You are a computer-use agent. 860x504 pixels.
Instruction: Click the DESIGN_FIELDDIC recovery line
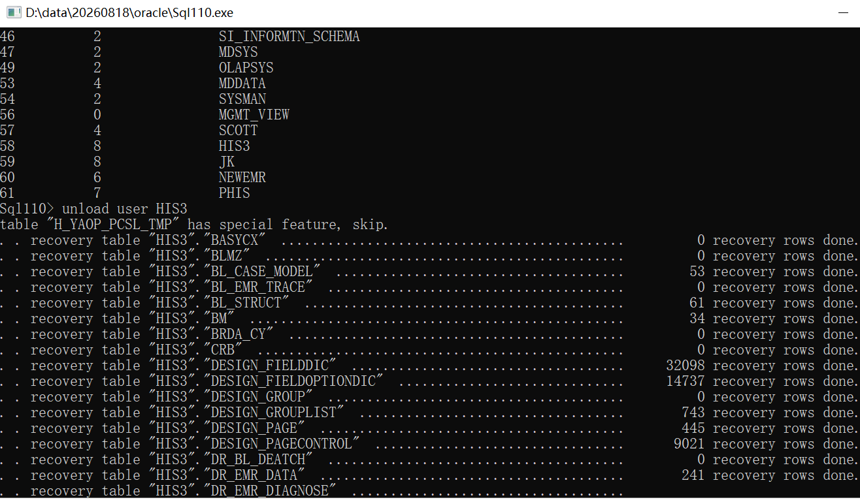(x=429, y=366)
